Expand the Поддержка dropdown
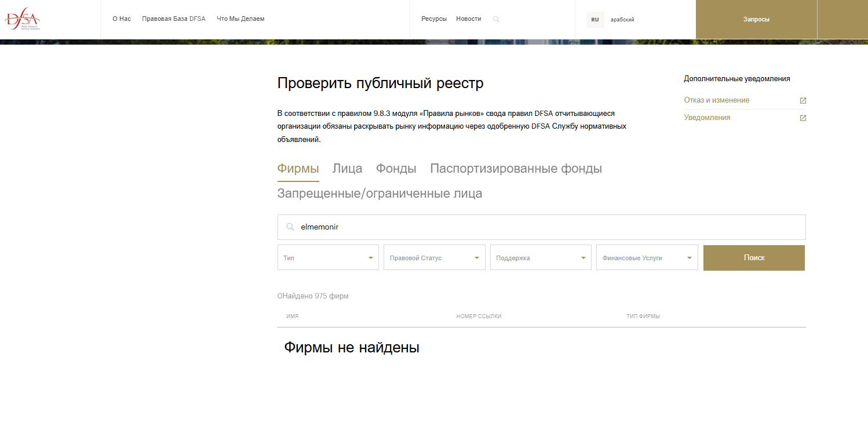The height and width of the screenshot is (426, 868). click(x=541, y=258)
